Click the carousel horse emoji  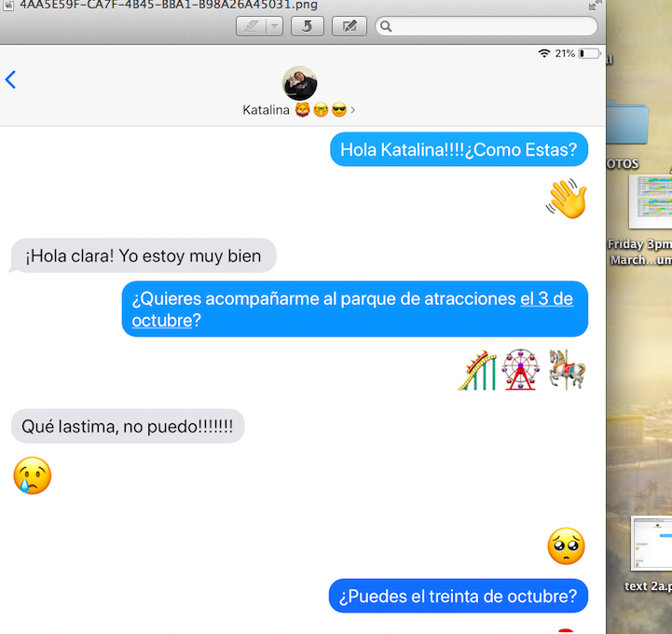coord(567,369)
